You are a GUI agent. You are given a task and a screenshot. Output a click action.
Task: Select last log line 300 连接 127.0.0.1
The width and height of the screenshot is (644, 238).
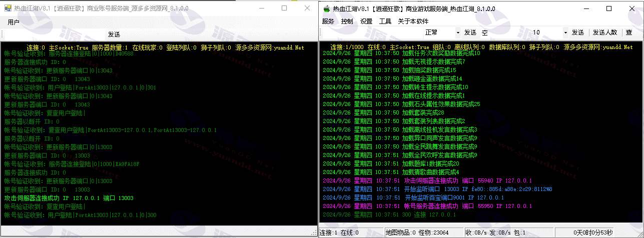389,215
